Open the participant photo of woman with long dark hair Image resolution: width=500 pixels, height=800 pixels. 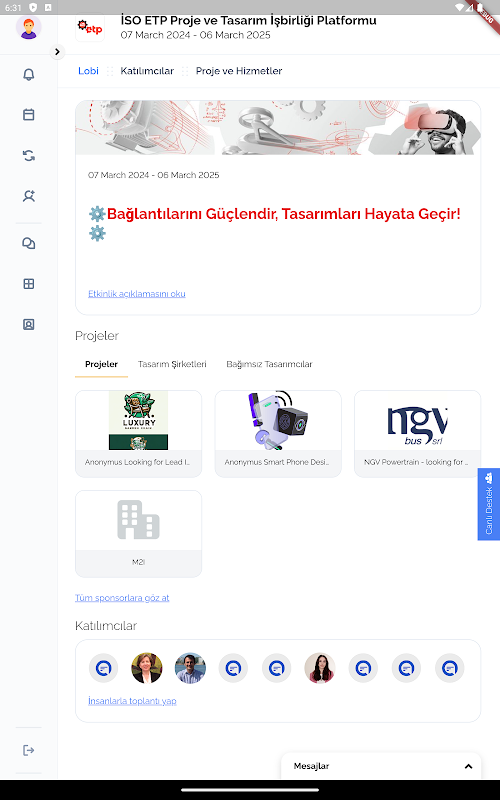pyautogui.click(x=320, y=668)
